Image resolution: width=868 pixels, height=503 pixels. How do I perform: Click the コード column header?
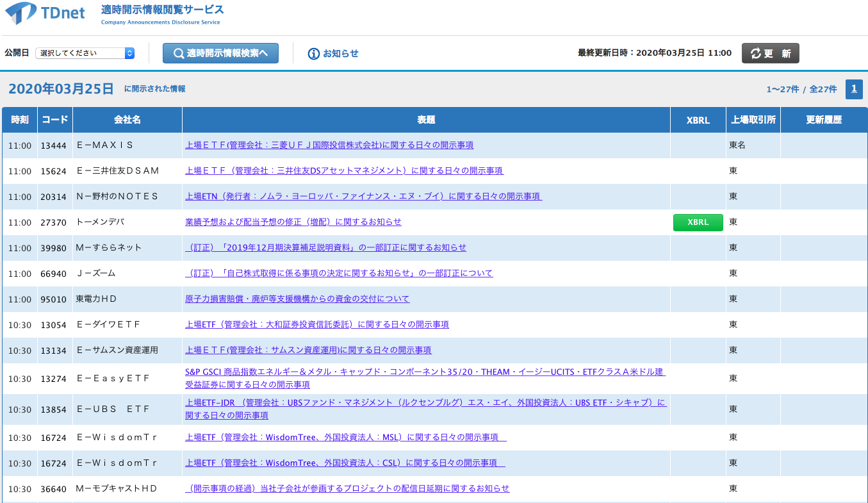coord(55,120)
